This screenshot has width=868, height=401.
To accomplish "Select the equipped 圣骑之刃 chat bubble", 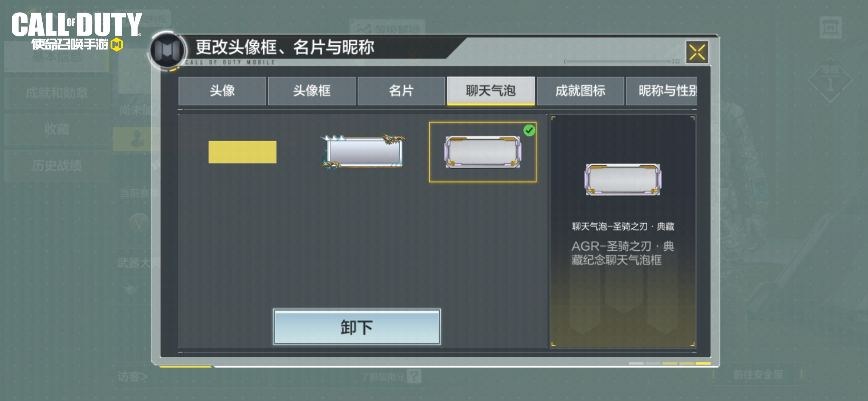I will pyautogui.click(x=483, y=152).
